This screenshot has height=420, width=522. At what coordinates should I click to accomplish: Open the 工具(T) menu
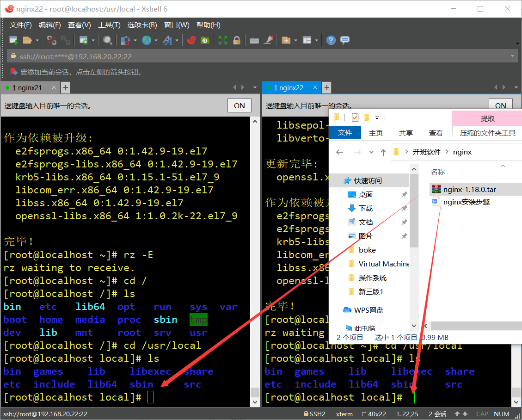click(109, 25)
